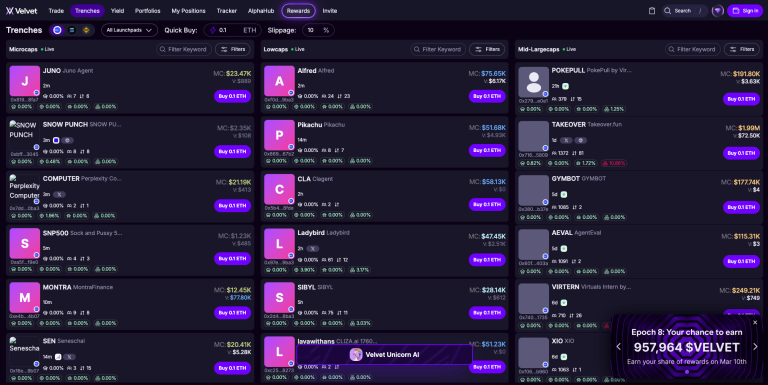Open Filters in the Mid-Largecaps column
Image resolution: width=768 pixels, height=385 pixels.
[x=742, y=49]
